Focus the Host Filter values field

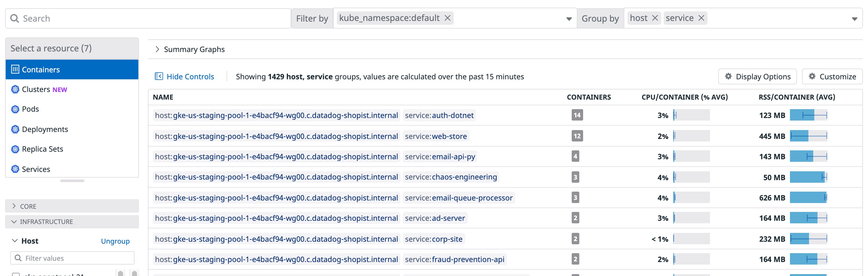(x=72, y=258)
